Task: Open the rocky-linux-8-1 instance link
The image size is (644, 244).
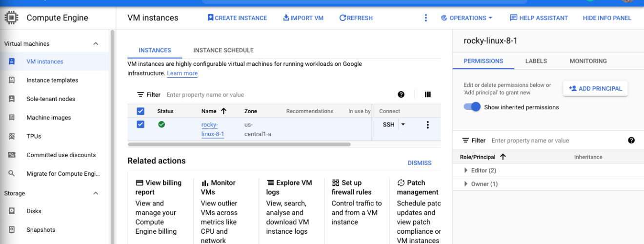Action: (x=213, y=129)
